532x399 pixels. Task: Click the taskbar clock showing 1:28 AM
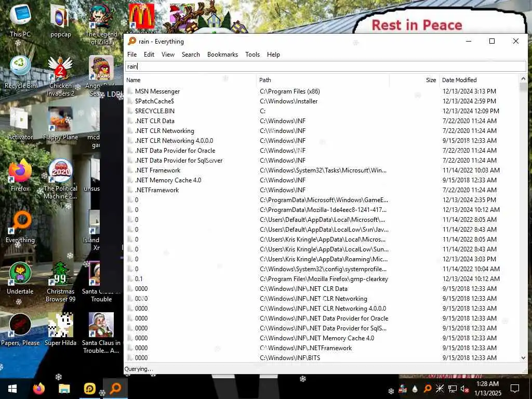[487, 389]
